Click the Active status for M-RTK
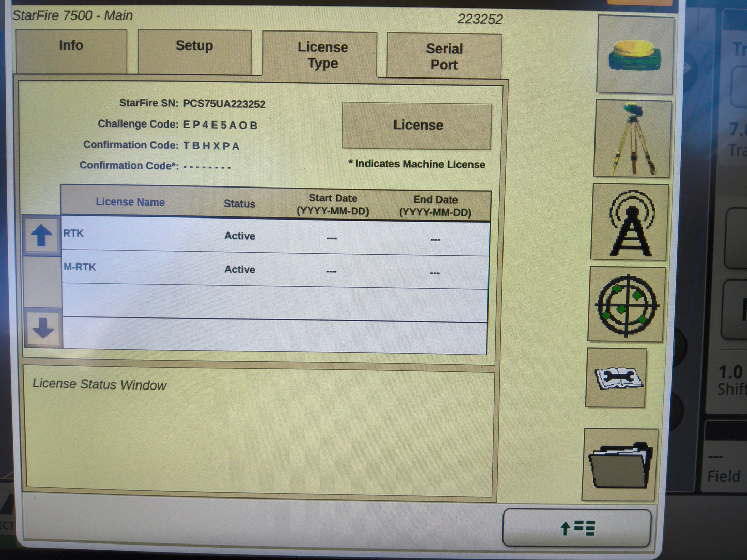This screenshot has width=747, height=560. pyautogui.click(x=240, y=270)
